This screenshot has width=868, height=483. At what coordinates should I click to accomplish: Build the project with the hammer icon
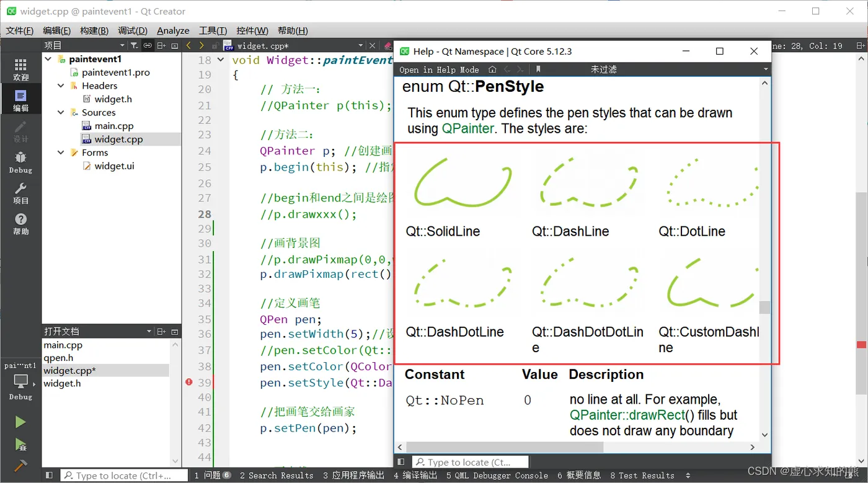click(x=20, y=466)
